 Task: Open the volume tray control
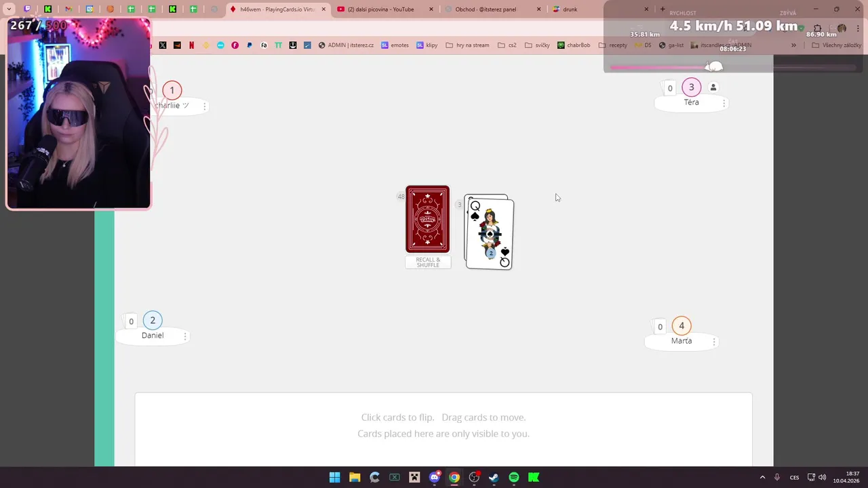[823, 477]
